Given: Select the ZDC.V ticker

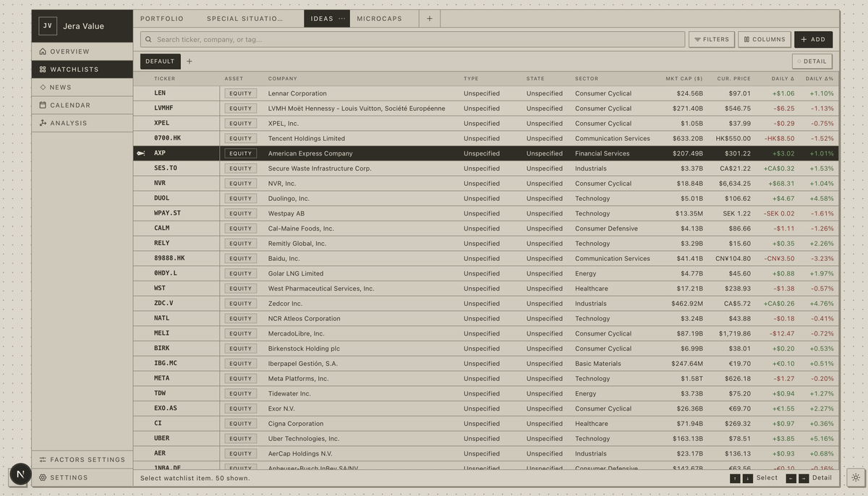Looking at the screenshot, I should (163, 304).
